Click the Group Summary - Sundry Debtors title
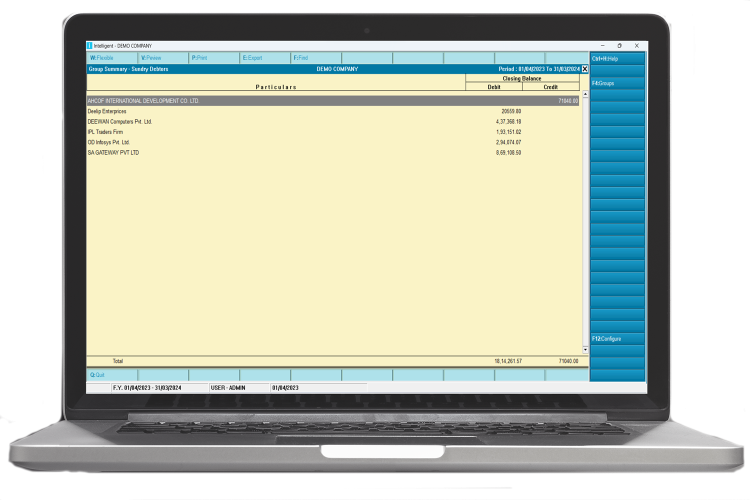The width and height of the screenshot is (750, 500). click(x=128, y=69)
